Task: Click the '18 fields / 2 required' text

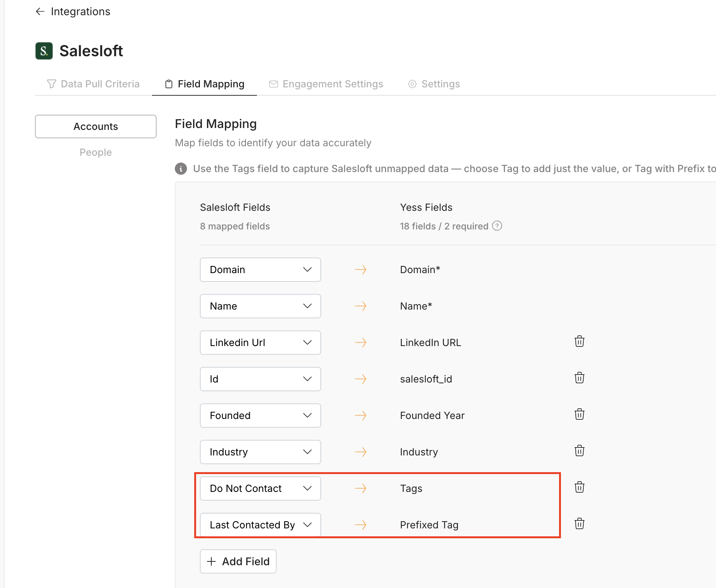Action: (444, 226)
